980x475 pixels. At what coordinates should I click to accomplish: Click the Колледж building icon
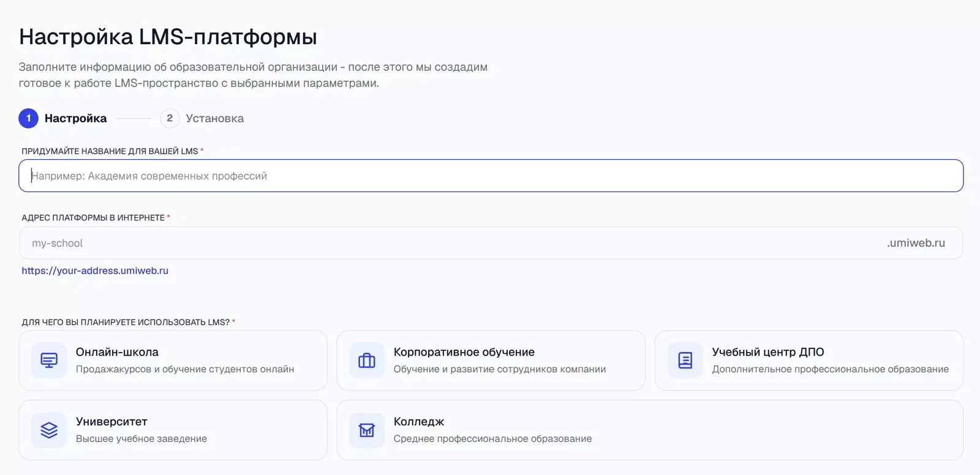pos(367,430)
